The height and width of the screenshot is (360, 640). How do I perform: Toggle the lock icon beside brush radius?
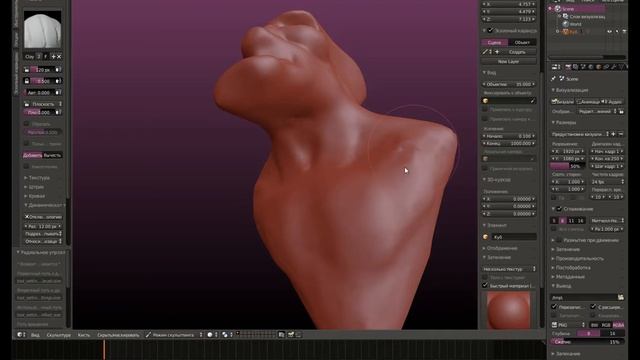click(27, 70)
